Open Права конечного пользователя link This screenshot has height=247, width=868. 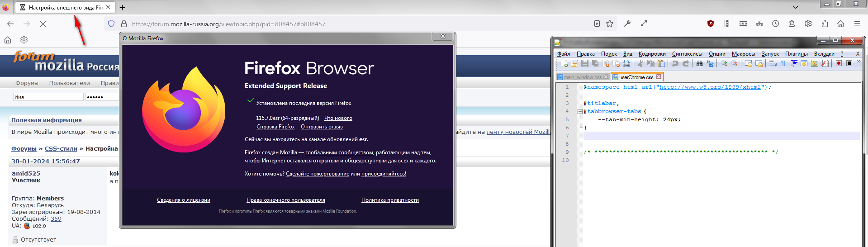click(x=286, y=200)
